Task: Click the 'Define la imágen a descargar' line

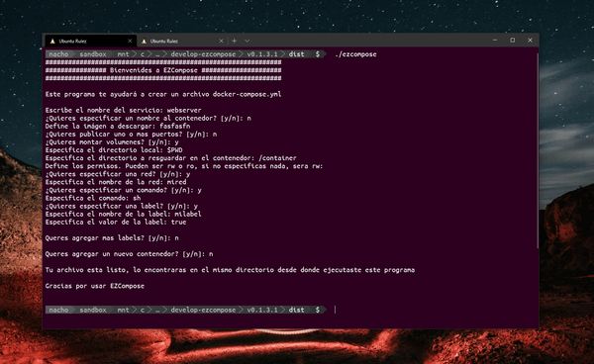Action: point(118,126)
